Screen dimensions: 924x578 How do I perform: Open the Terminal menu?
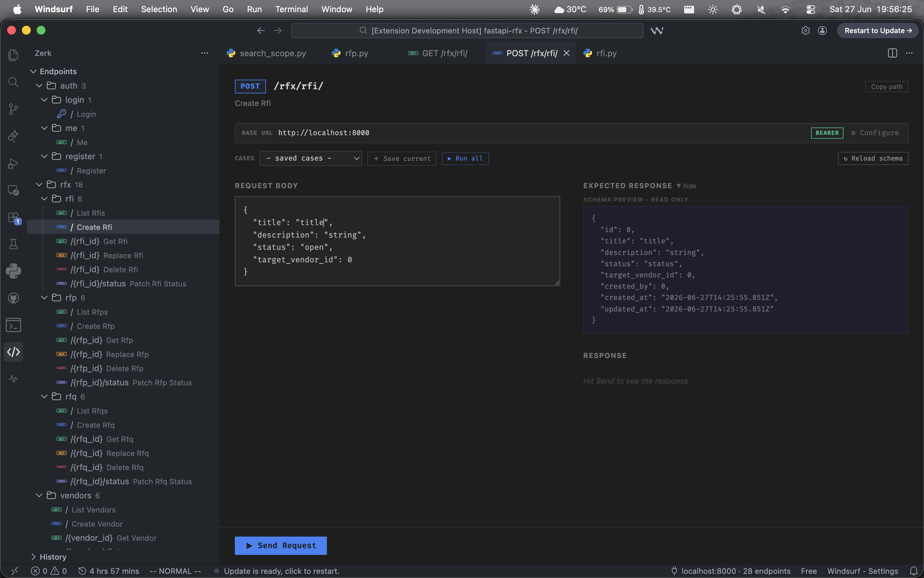[x=291, y=9]
